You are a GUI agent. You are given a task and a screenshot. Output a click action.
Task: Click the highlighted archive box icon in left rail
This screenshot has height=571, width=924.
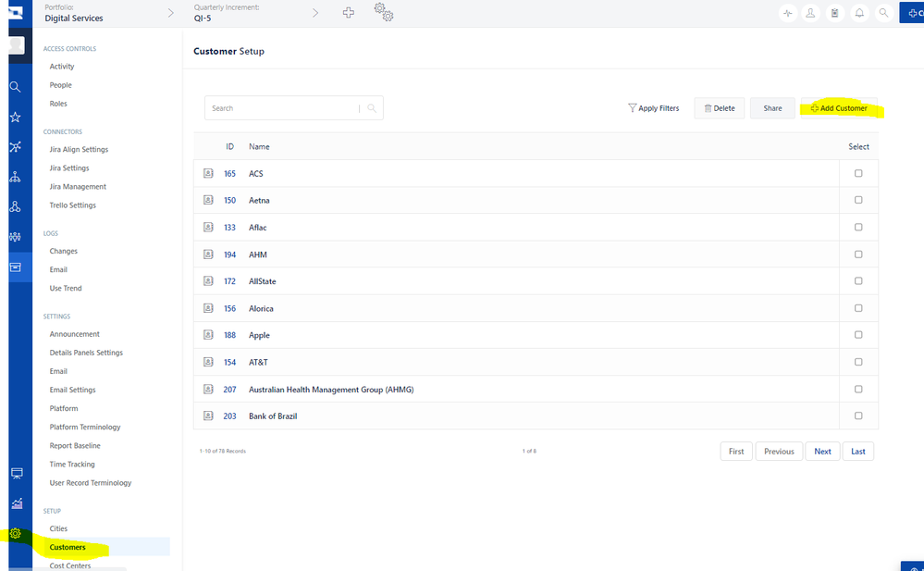[16, 267]
